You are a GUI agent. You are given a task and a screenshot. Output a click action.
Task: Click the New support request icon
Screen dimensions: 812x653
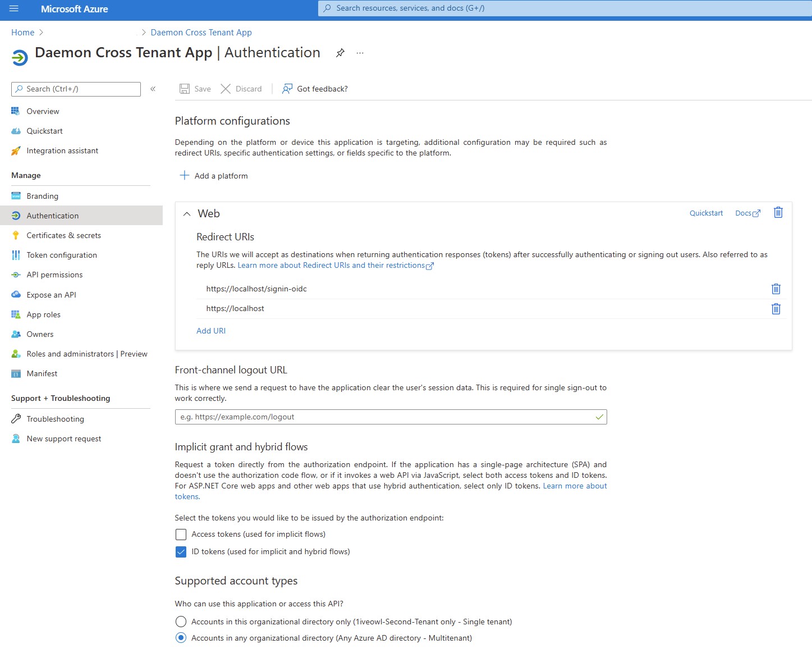point(16,439)
